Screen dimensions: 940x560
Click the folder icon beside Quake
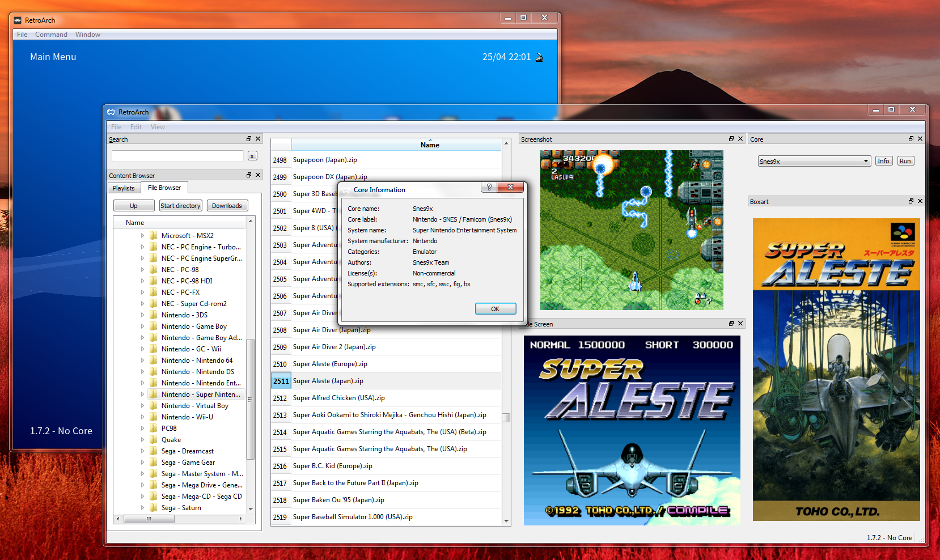pyautogui.click(x=154, y=439)
